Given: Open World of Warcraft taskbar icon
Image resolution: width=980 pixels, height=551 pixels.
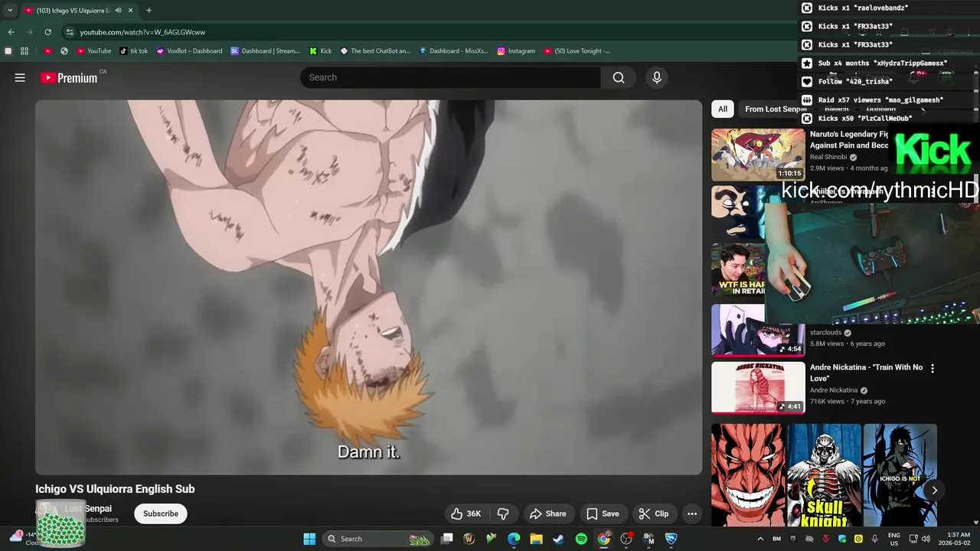Looking at the screenshot, I should [469, 539].
